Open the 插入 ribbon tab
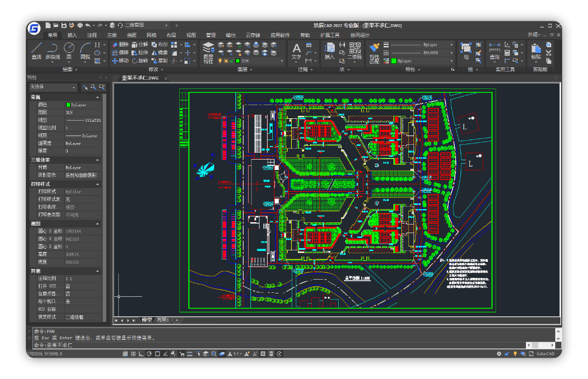 click(x=72, y=35)
